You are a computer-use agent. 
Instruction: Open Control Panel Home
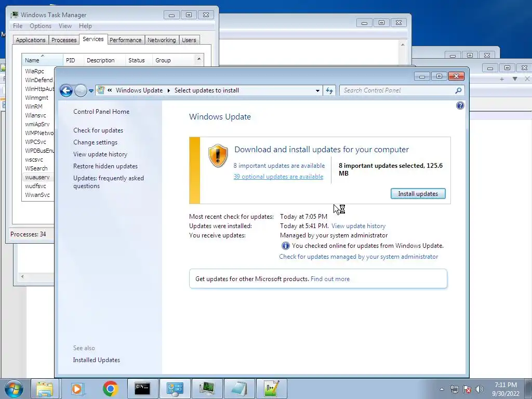point(101,112)
